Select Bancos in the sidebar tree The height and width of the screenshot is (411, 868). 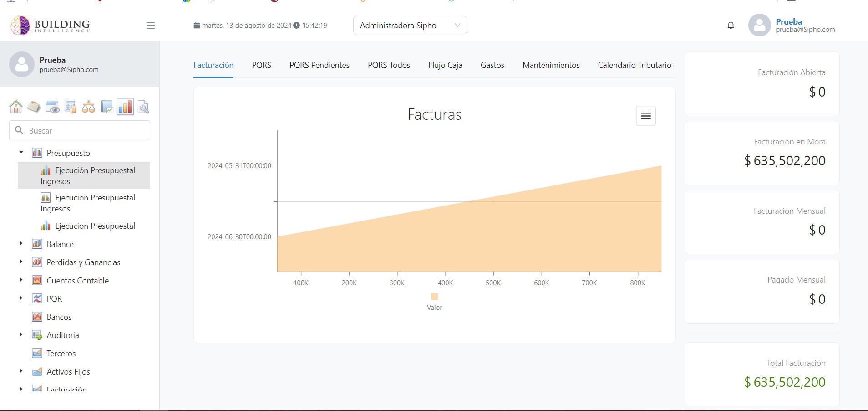[59, 317]
